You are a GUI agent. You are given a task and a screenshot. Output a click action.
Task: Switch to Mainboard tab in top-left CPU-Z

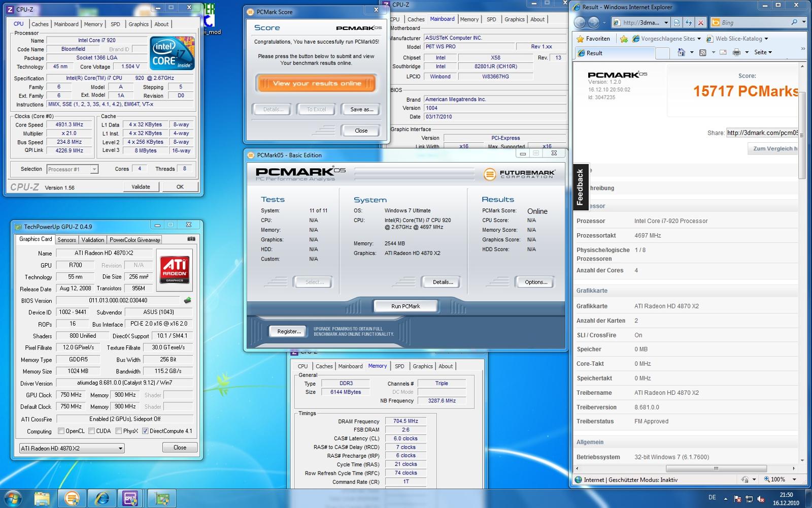click(66, 24)
